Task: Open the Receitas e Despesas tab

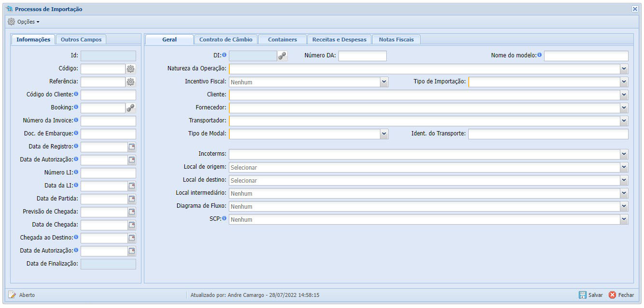Action: [x=339, y=40]
